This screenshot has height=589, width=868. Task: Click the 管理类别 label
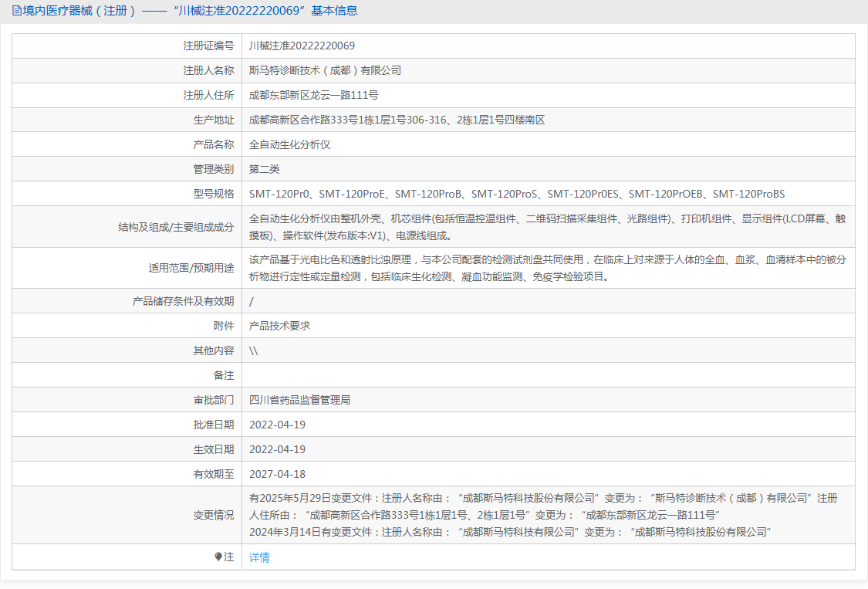coord(214,169)
